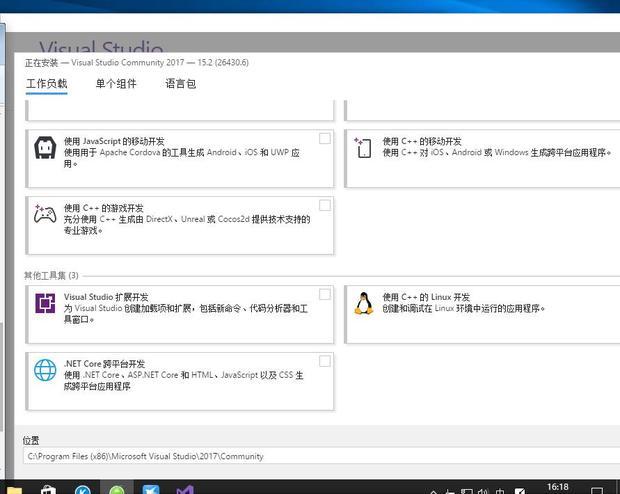Viewport: 620px width, 494px height.
Task: Click the install location path field
Action: click(321, 456)
